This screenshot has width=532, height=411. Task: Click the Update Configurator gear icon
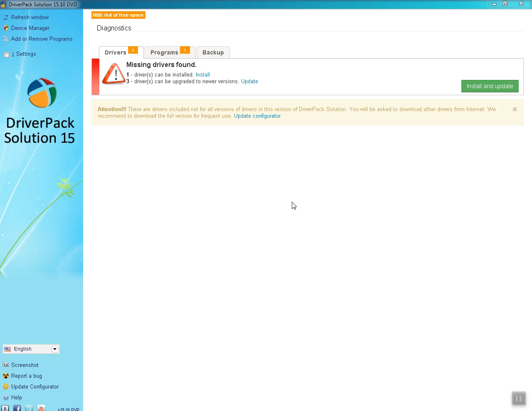coord(6,386)
